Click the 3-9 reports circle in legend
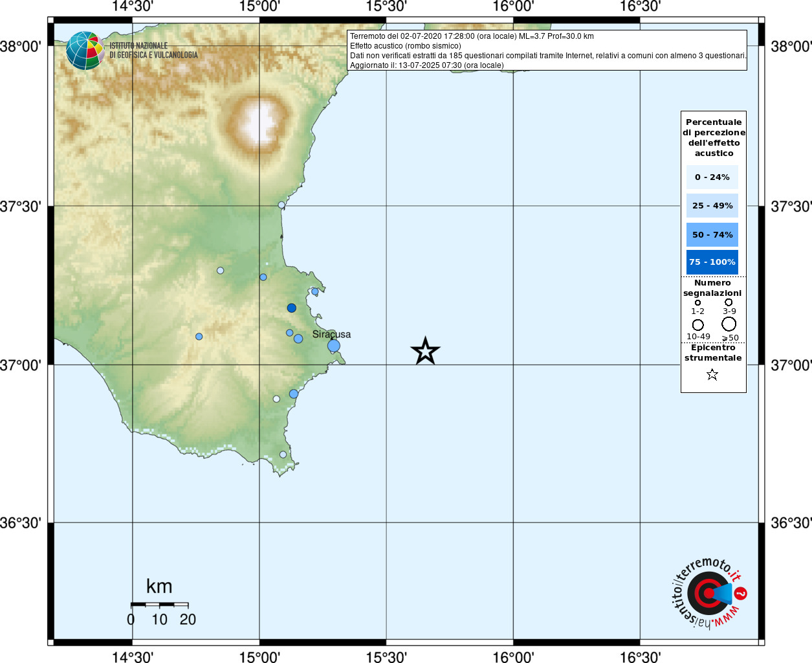The width and height of the screenshot is (812, 663). (729, 302)
